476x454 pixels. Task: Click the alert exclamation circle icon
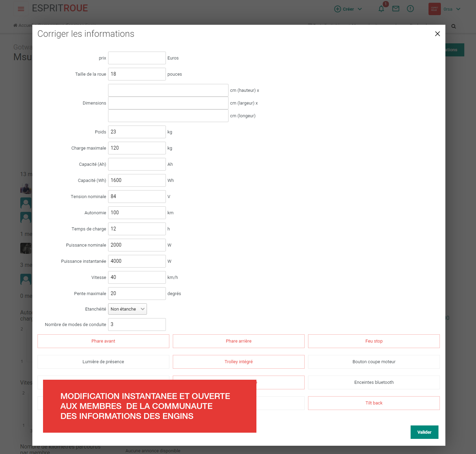pos(410,9)
